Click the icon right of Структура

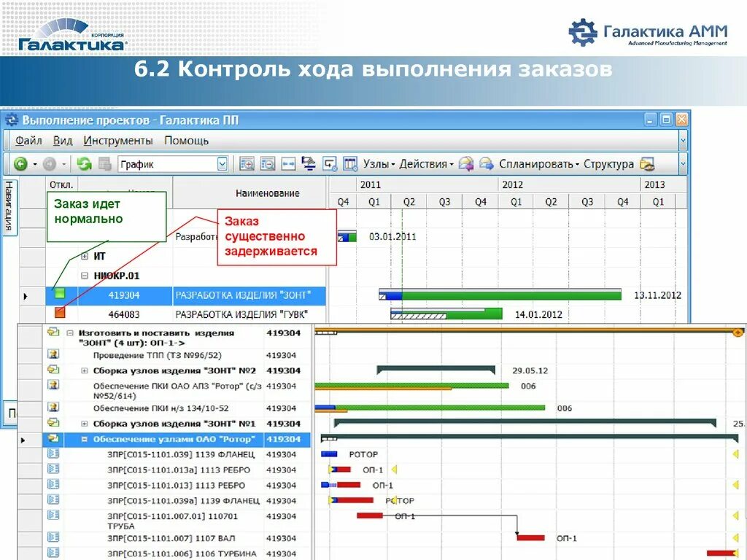pyautogui.click(x=646, y=164)
